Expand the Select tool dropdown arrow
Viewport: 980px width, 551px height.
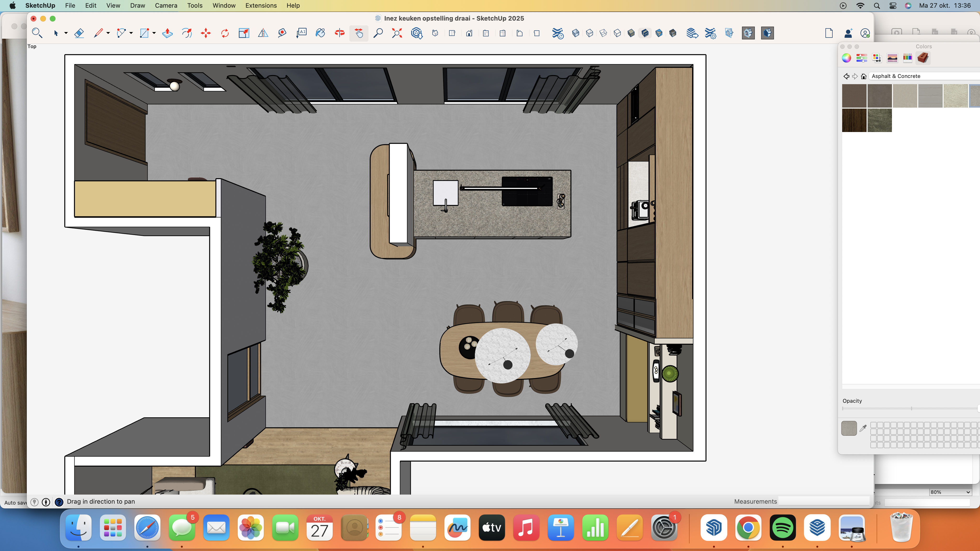pyautogui.click(x=66, y=33)
